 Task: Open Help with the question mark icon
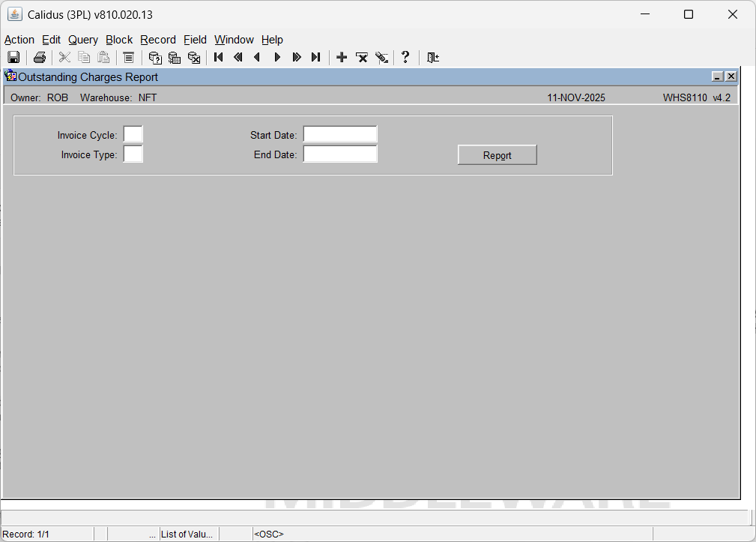(405, 58)
